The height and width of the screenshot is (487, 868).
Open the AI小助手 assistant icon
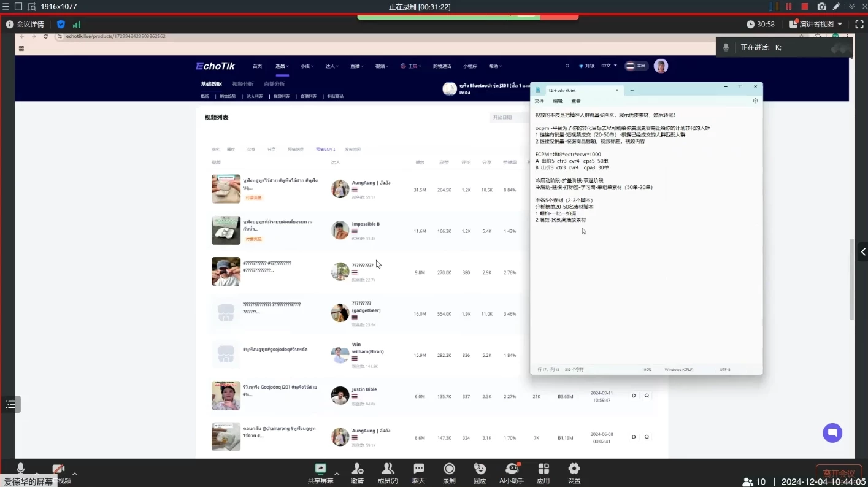[x=512, y=469]
